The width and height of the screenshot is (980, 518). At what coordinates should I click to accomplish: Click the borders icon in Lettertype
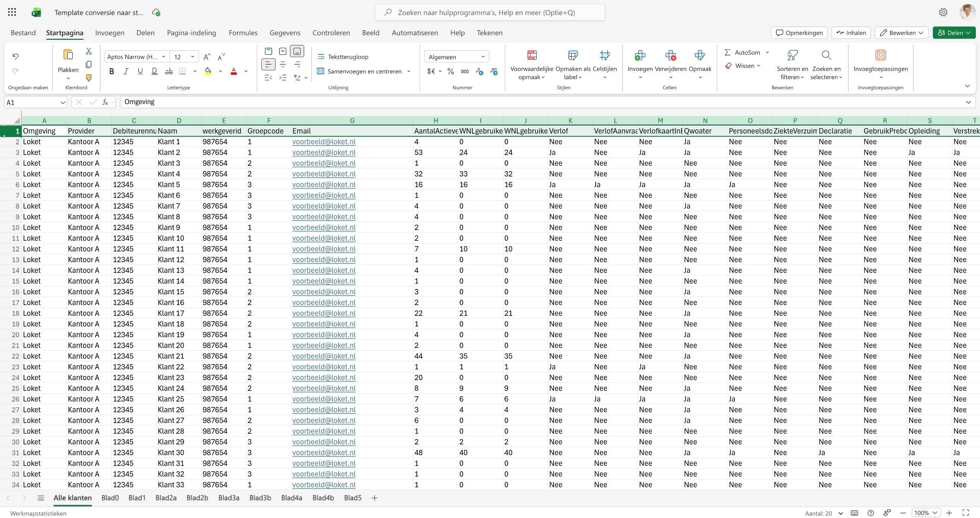pyautogui.click(x=183, y=71)
